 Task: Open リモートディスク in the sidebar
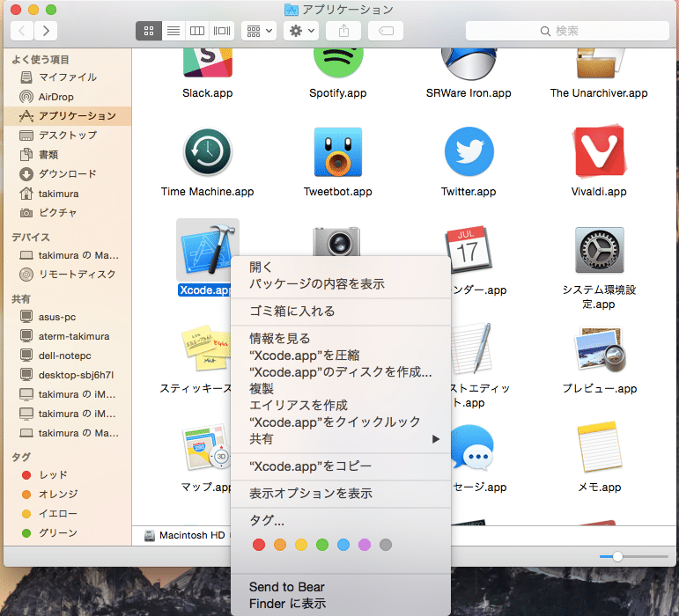click(67, 275)
